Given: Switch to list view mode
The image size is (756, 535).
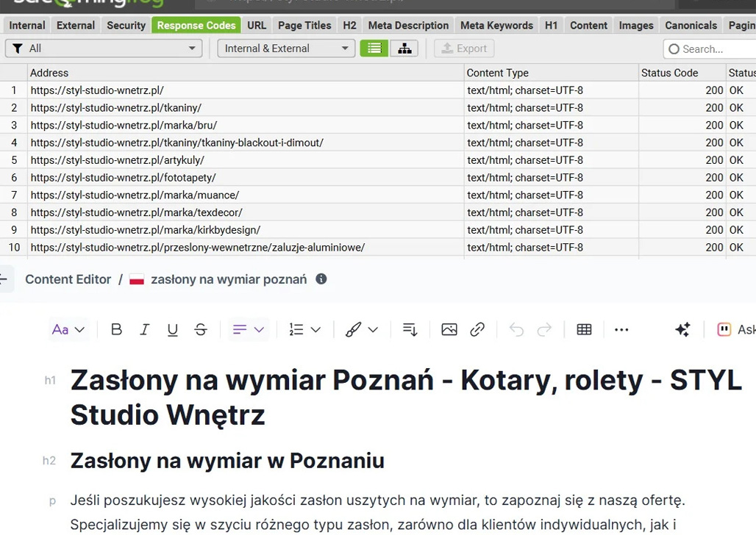Looking at the screenshot, I should (374, 49).
